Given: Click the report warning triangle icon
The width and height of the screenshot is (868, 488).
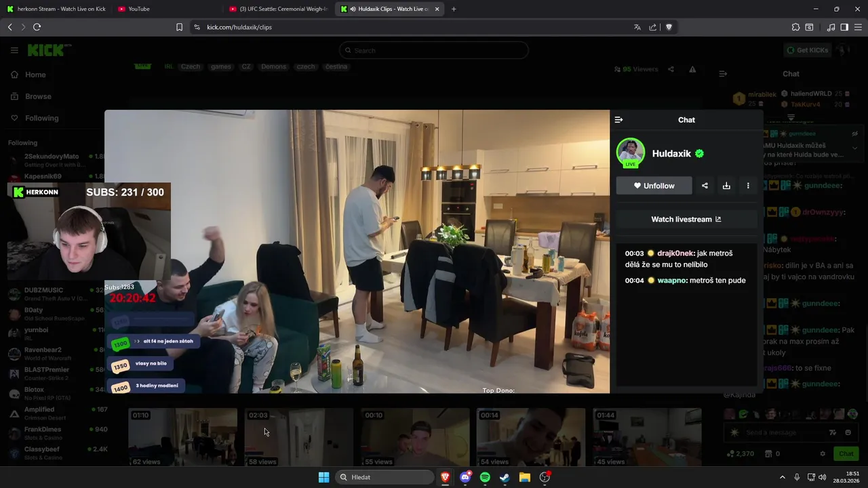Looking at the screenshot, I should click(692, 69).
